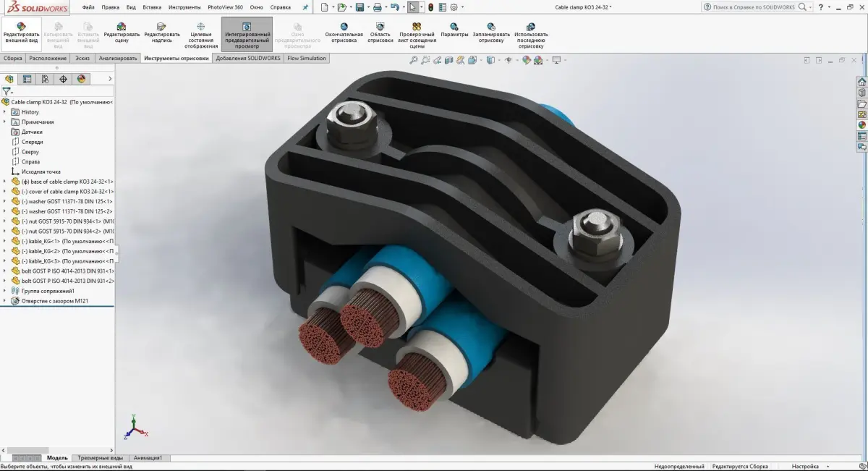Click Print icon
The width and height of the screenshot is (868, 471).
377,7
